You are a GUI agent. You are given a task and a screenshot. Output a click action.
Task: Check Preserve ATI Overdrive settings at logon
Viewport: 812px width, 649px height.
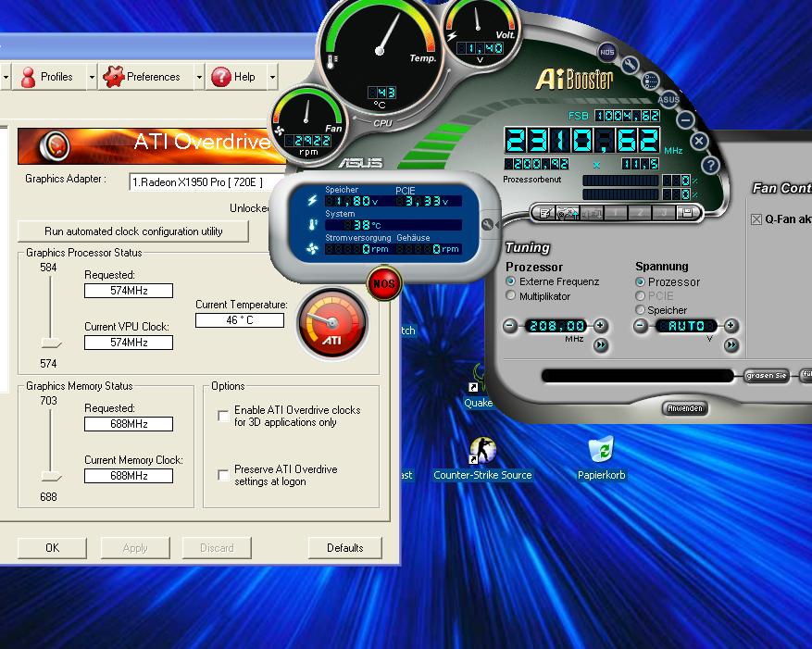pos(223,475)
